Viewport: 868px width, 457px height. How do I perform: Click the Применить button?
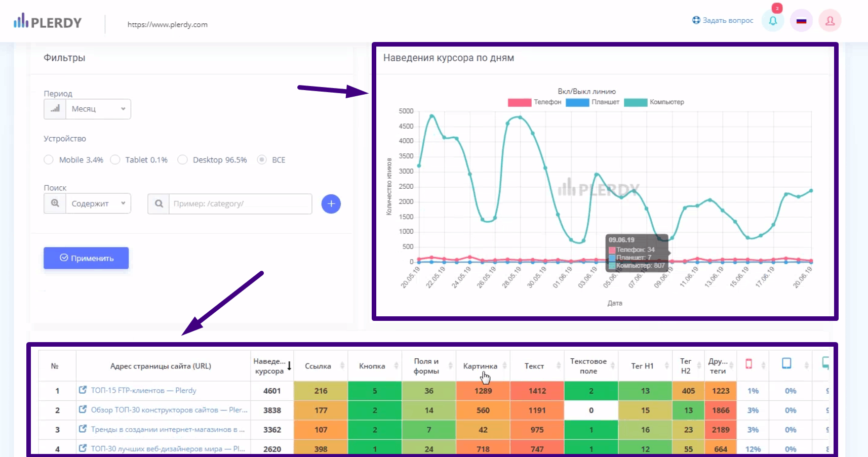pos(86,258)
